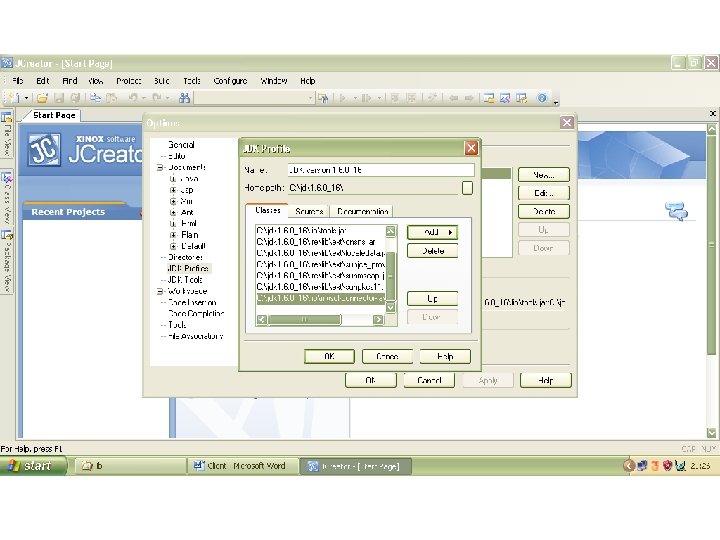This screenshot has width=720, height=540.
Task: Open the New file dropdown arrow
Action: 27,98
